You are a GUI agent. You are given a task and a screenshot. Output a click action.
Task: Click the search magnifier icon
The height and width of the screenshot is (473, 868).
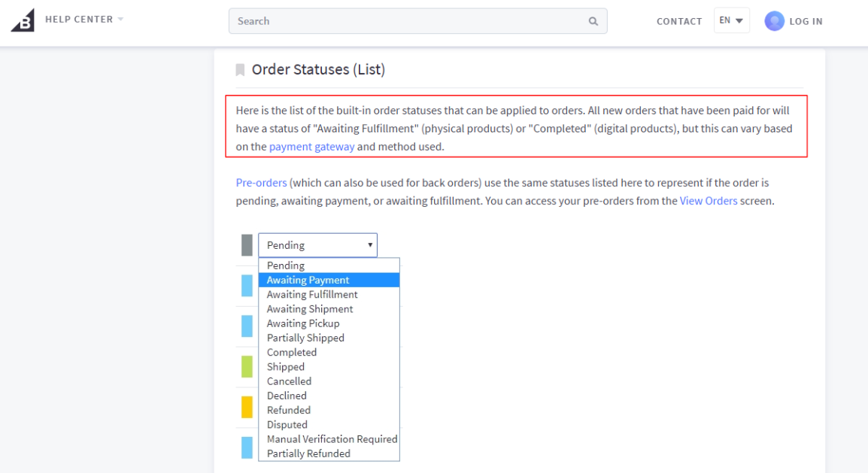pyautogui.click(x=593, y=22)
